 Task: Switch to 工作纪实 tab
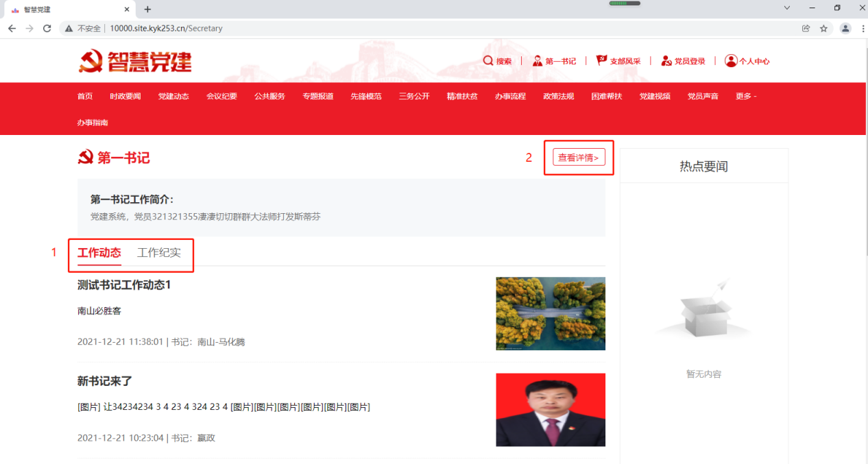tap(159, 253)
